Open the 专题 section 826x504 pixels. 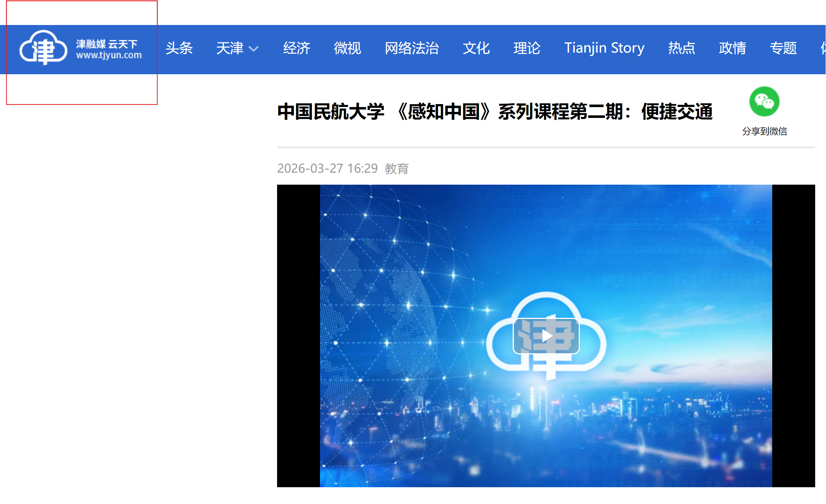coord(783,48)
